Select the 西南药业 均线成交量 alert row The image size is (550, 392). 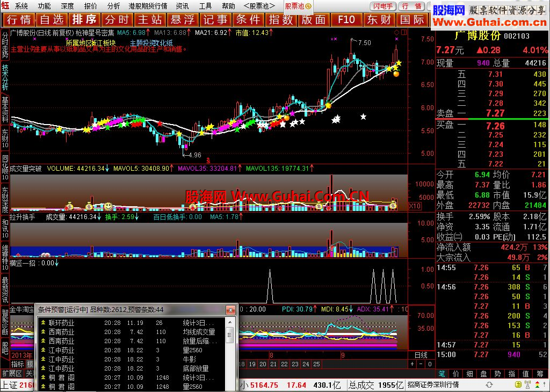tap(131, 332)
